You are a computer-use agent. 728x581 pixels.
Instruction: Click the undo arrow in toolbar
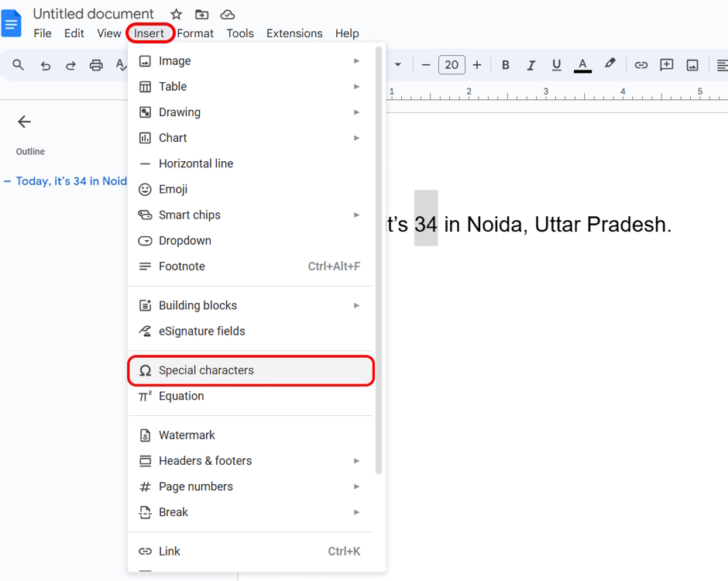[x=46, y=65]
